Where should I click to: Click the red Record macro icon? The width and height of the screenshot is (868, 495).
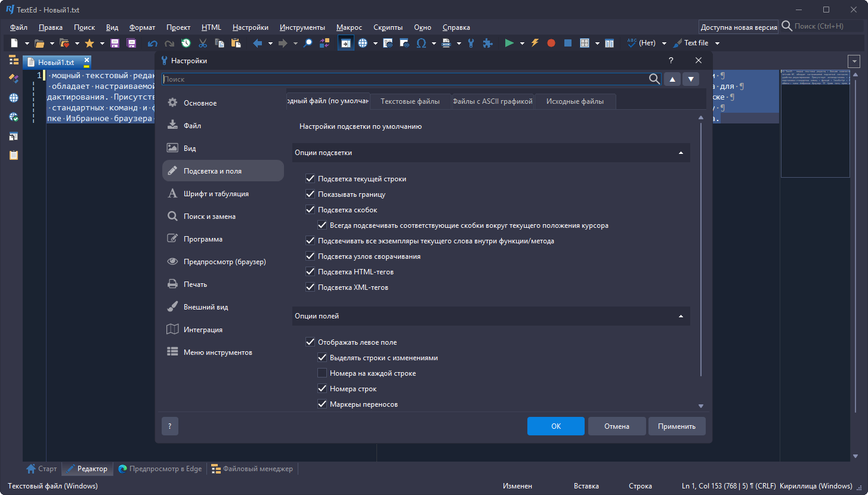pos(551,43)
